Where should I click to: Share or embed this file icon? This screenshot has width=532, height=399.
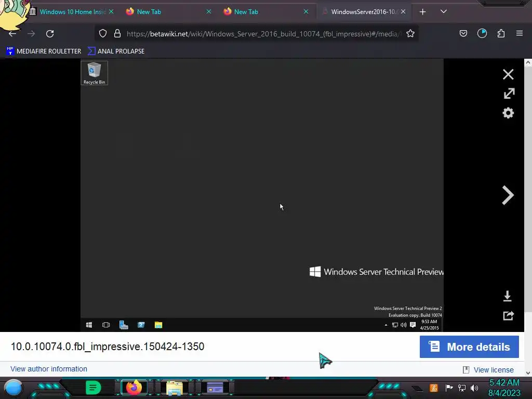(508, 316)
